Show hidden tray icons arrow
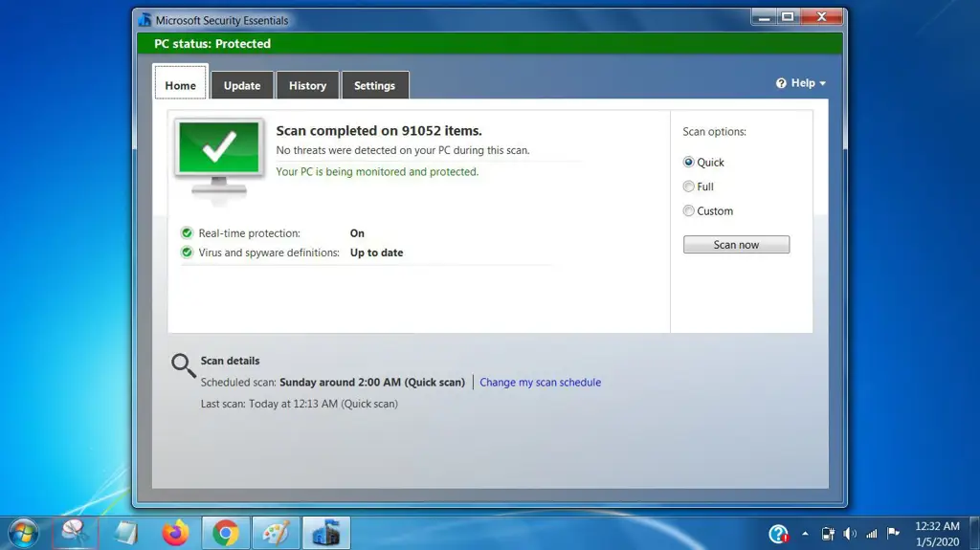Screen dimensions: 980x550 coord(805,534)
